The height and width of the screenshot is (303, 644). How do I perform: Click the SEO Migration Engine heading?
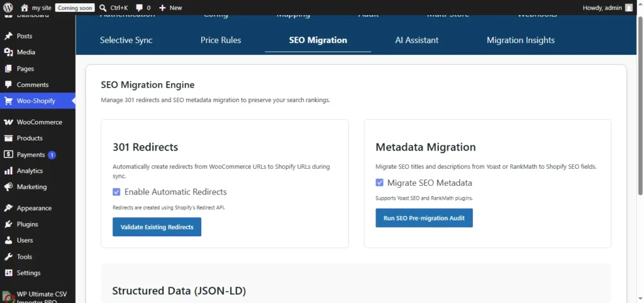148,85
